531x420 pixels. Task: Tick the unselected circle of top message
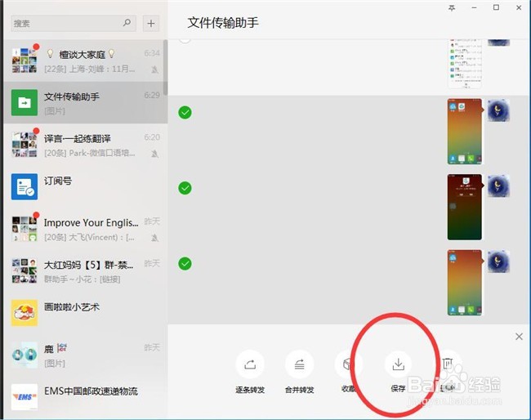(185, 39)
